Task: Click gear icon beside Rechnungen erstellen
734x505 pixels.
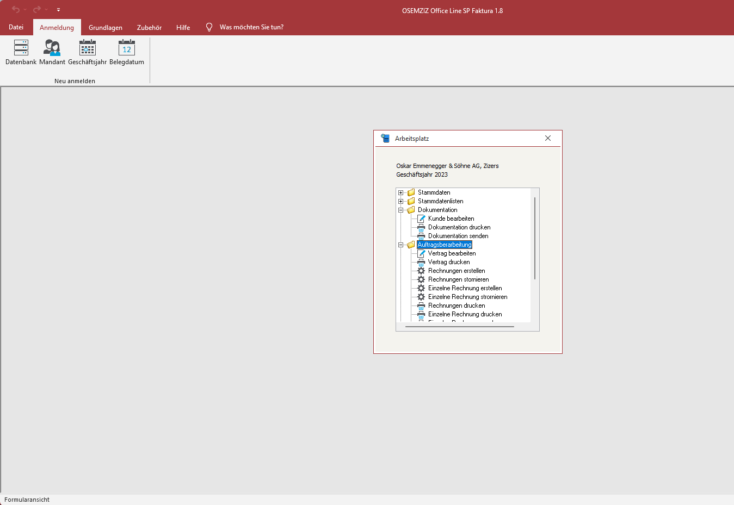Action: [x=421, y=271]
